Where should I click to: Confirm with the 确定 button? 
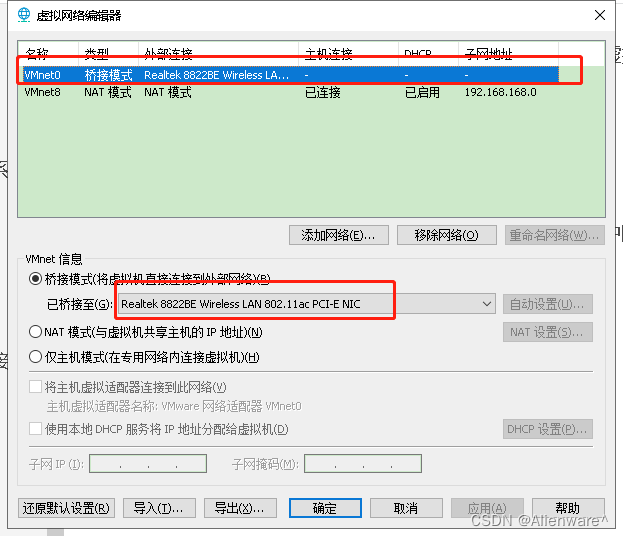tap(325, 508)
